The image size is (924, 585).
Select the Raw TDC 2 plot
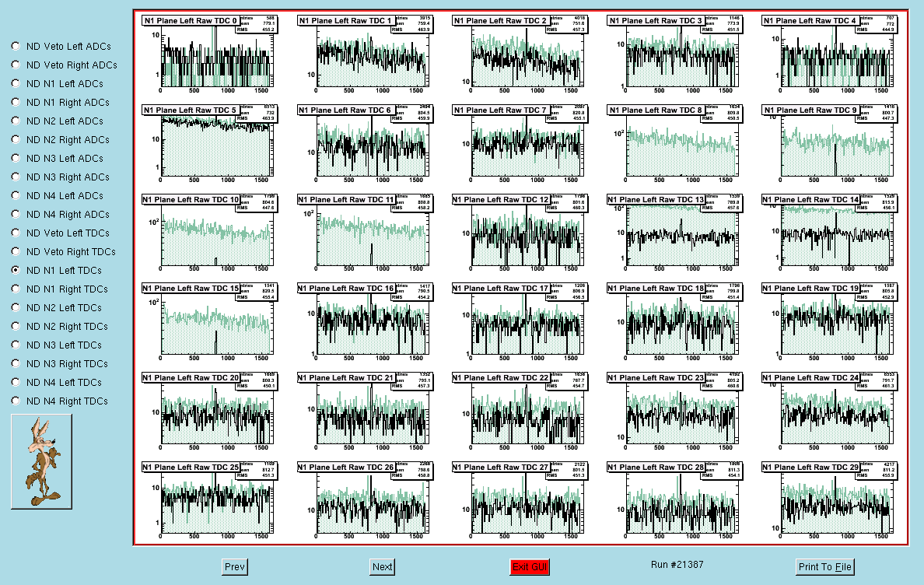520,54
